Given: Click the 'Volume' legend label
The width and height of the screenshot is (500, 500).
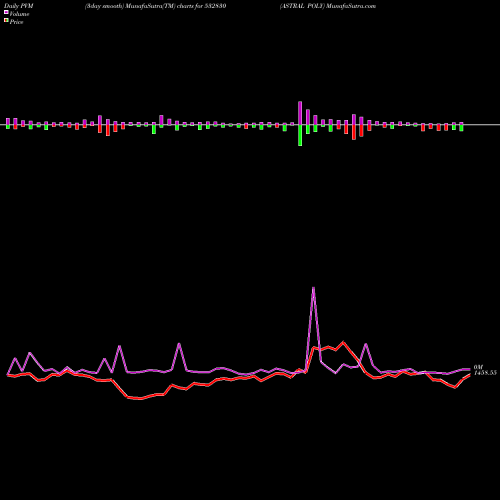Looking at the screenshot, I should tap(19, 14).
